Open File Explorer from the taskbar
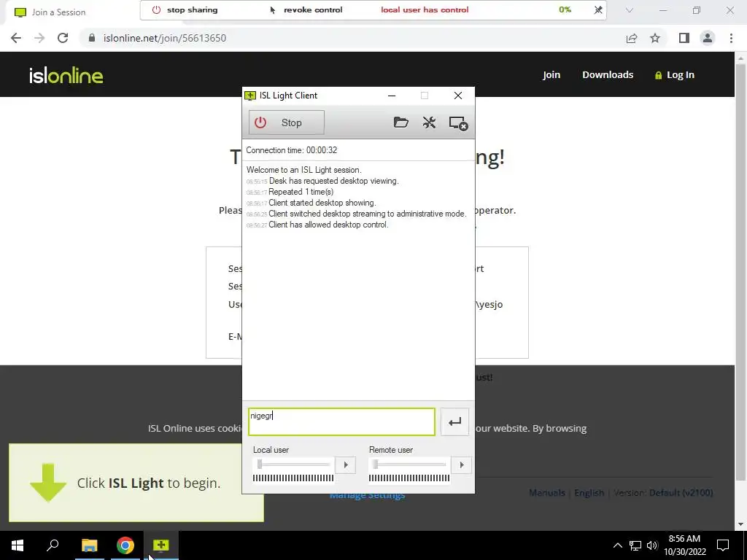The height and width of the screenshot is (560, 747). [x=89, y=545]
